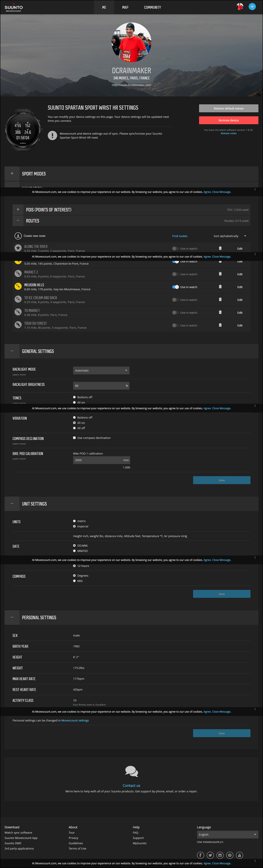Screen dimensions: 263x868
Task: Open the user avatar menu in header
Action: click(240, 7)
